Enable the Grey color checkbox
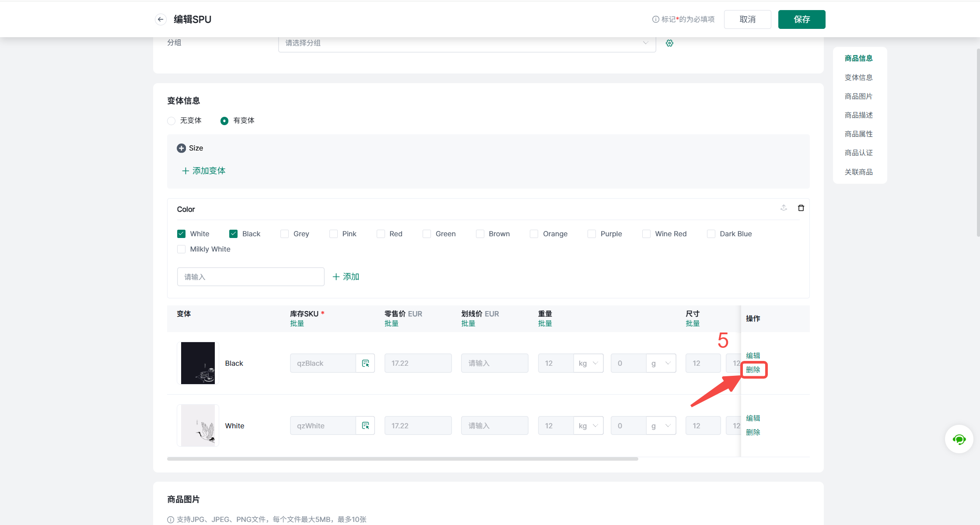Image resolution: width=980 pixels, height=525 pixels. pyautogui.click(x=284, y=234)
